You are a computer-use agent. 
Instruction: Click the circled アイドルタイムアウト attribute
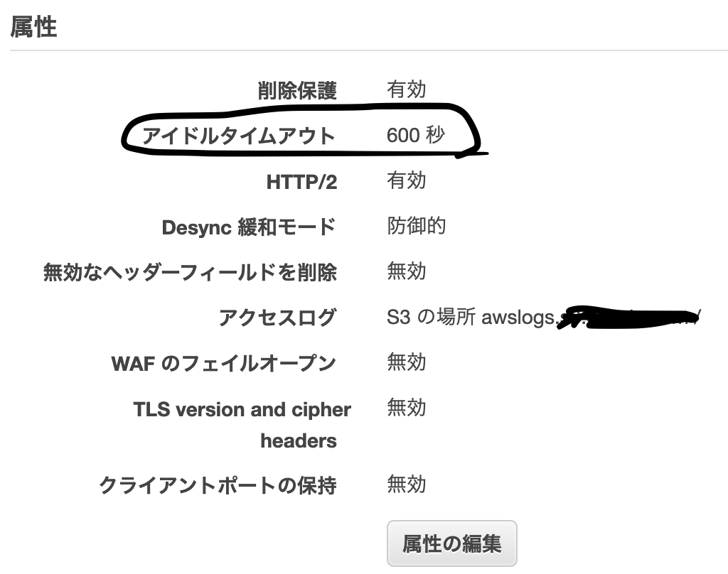(238, 136)
